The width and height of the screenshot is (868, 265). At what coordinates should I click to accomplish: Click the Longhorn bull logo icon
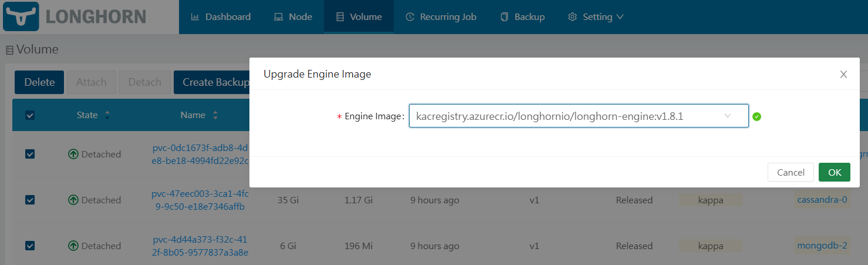21,16
